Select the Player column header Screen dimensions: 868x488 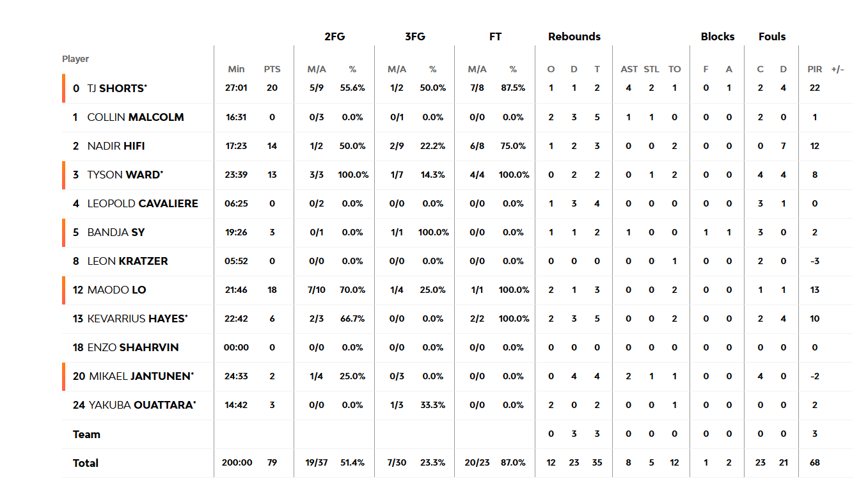tap(75, 59)
